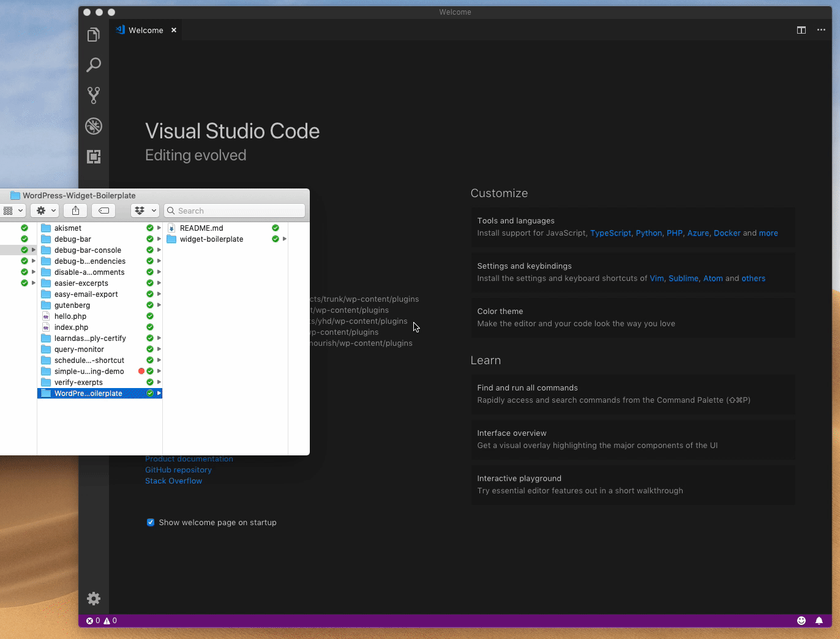This screenshot has height=639, width=840.
Task: Open the Search view in activity bar
Action: point(94,65)
